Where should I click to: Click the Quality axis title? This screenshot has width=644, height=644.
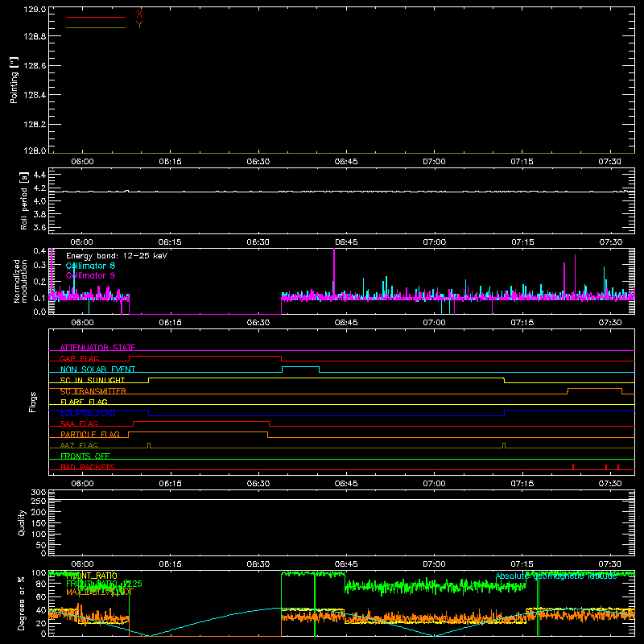pos(22,522)
